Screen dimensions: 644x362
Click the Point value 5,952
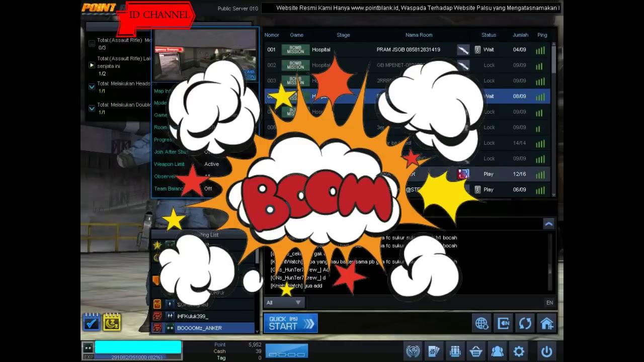pyautogui.click(x=255, y=345)
